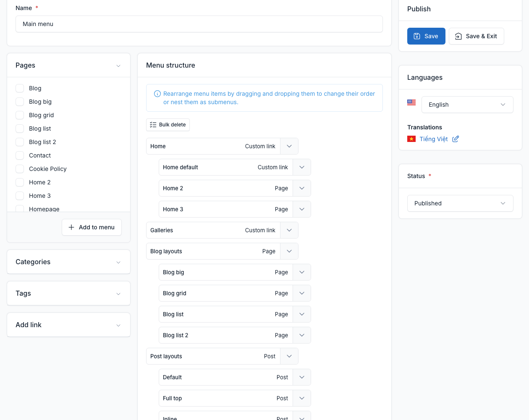This screenshot has height=420, width=529.
Task: Expand the Post layouts menu item chevron
Action: pyautogui.click(x=289, y=356)
